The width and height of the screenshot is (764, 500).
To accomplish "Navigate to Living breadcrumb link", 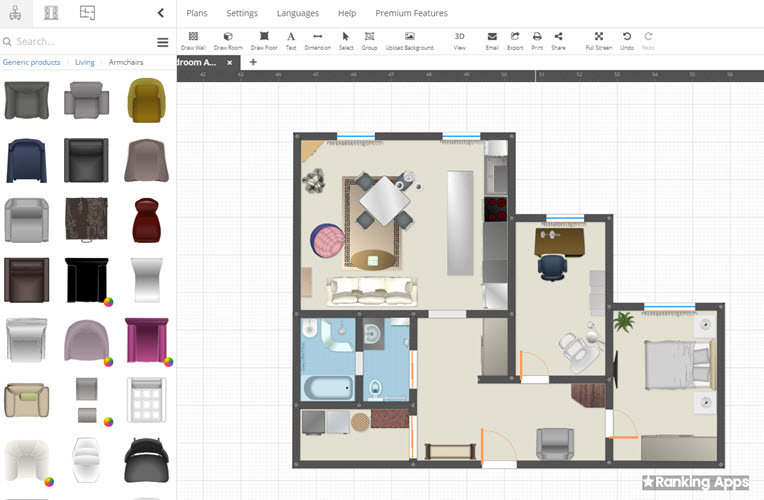I will 85,62.
